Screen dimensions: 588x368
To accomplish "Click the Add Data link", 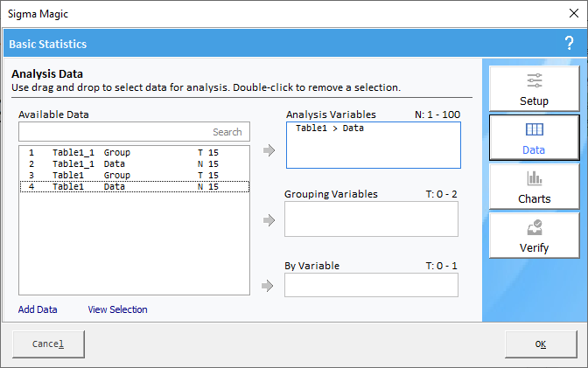I will click(x=38, y=309).
